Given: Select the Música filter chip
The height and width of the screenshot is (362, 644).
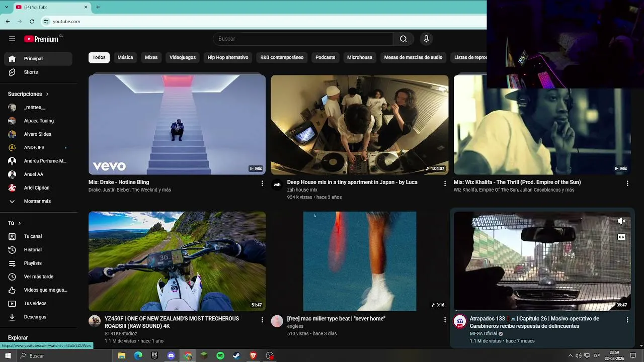Looking at the screenshot, I should pos(125,57).
